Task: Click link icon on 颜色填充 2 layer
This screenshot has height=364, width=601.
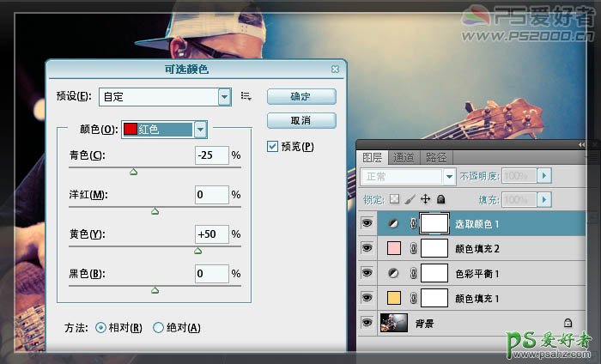Action: click(411, 248)
